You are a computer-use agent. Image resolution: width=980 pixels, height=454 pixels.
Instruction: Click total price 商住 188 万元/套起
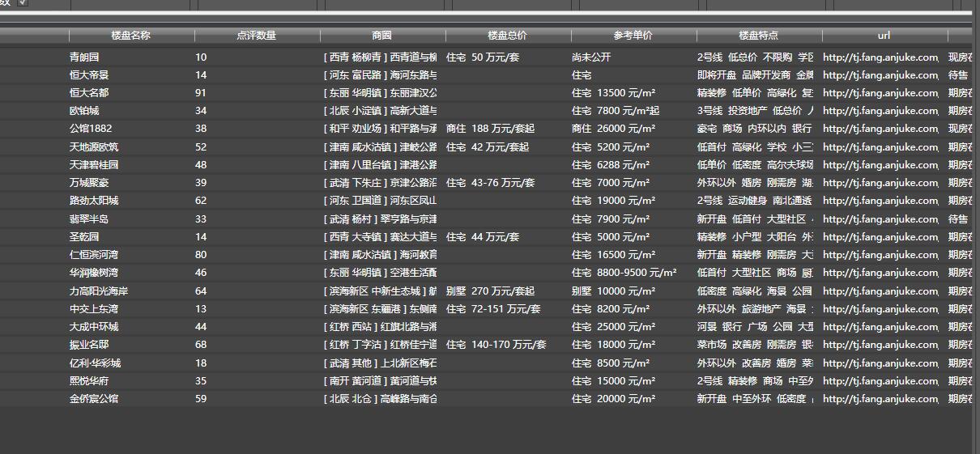[x=490, y=129]
